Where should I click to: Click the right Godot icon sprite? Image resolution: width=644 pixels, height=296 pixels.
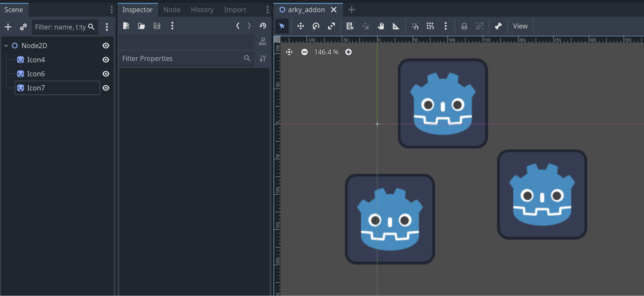pos(542,194)
